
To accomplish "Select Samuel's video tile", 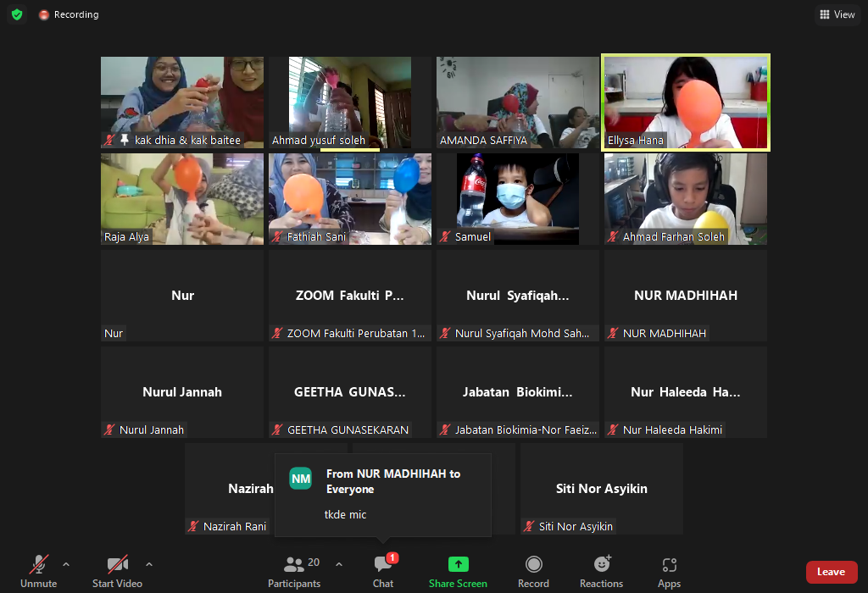I will click(517, 198).
